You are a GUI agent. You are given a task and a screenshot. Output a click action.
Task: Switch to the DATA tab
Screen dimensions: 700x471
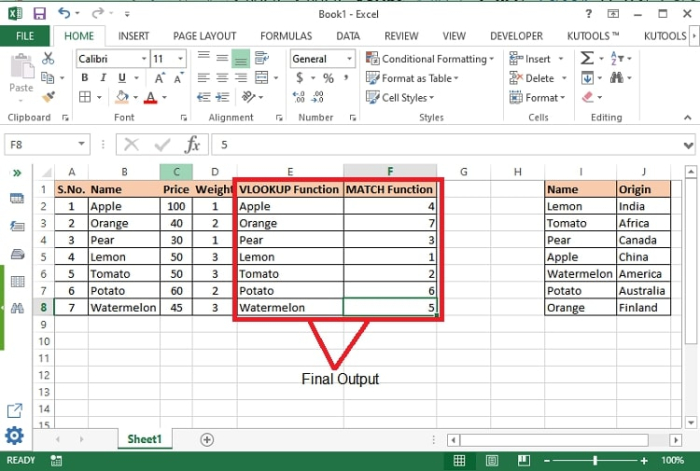point(348,36)
